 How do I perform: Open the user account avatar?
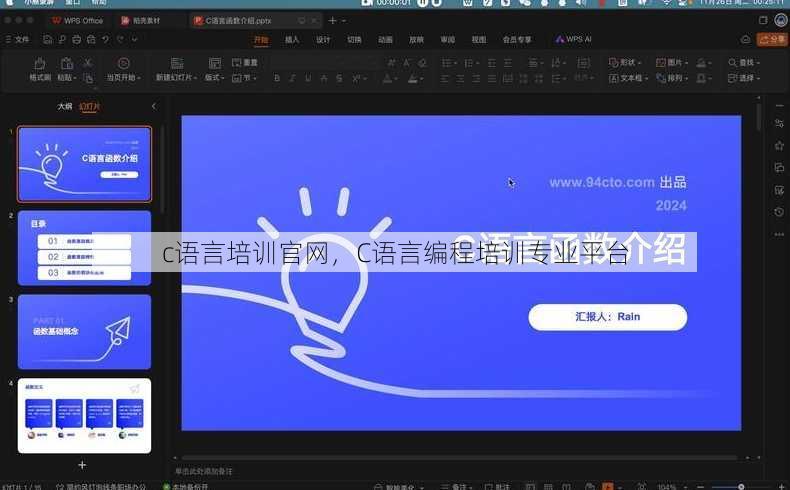[781, 21]
